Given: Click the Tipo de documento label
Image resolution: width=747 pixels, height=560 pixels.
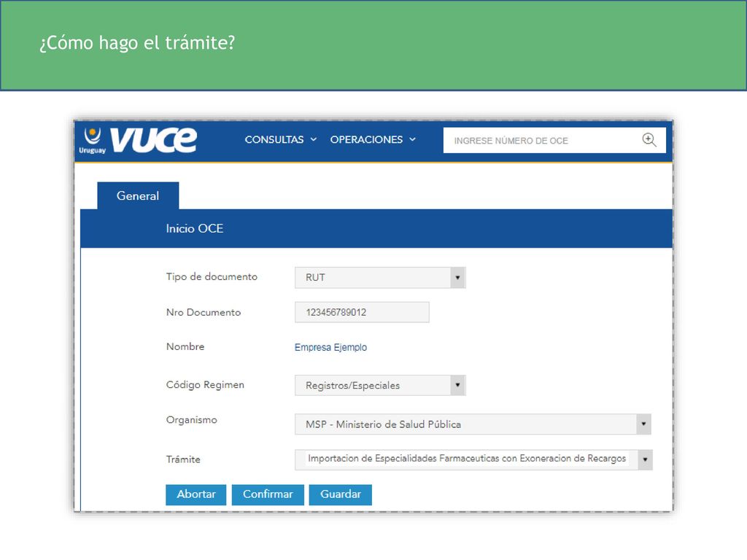Looking at the screenshot, I should tap(212, 276).
